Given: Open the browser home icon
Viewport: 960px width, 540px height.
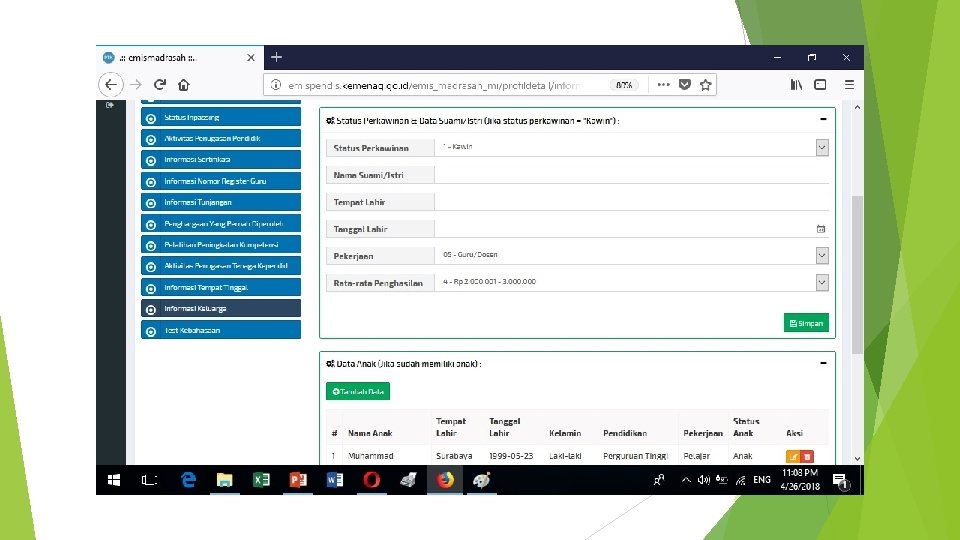Looking at the screenshot, I should pos(184,85).
